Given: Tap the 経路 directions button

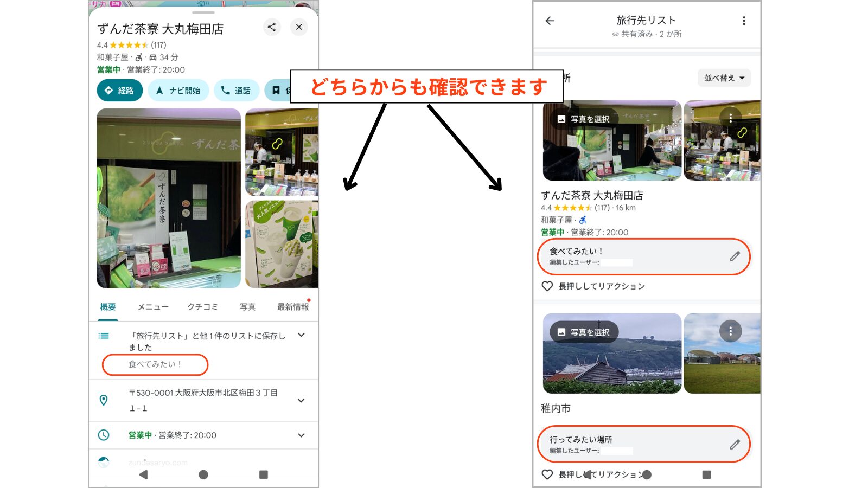Looking at the screenshot, I should coord(120,91).
